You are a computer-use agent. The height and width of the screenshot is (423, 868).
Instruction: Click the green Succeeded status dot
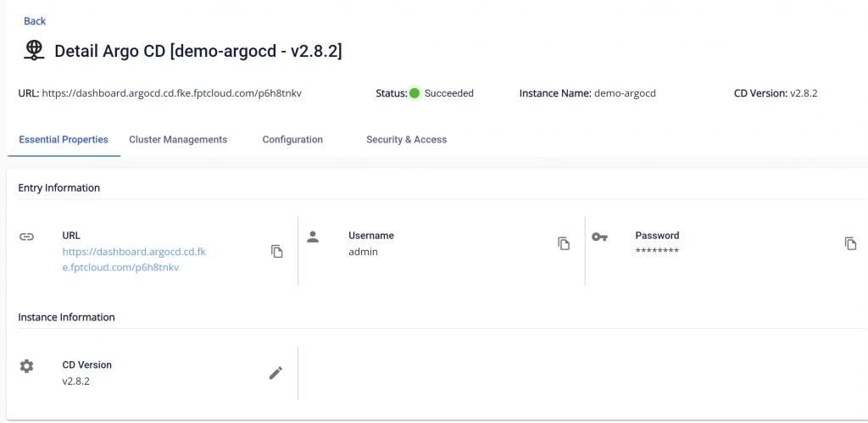414,93
